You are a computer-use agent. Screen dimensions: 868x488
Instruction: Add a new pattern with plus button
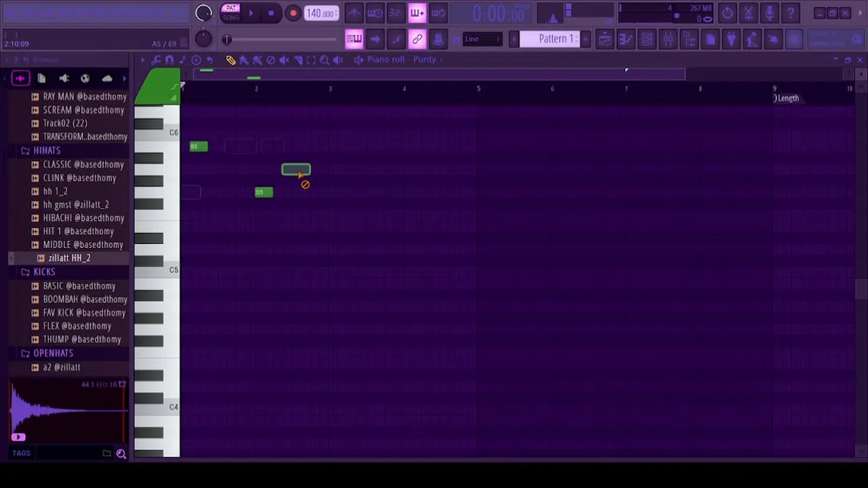(x=586, y=39)
